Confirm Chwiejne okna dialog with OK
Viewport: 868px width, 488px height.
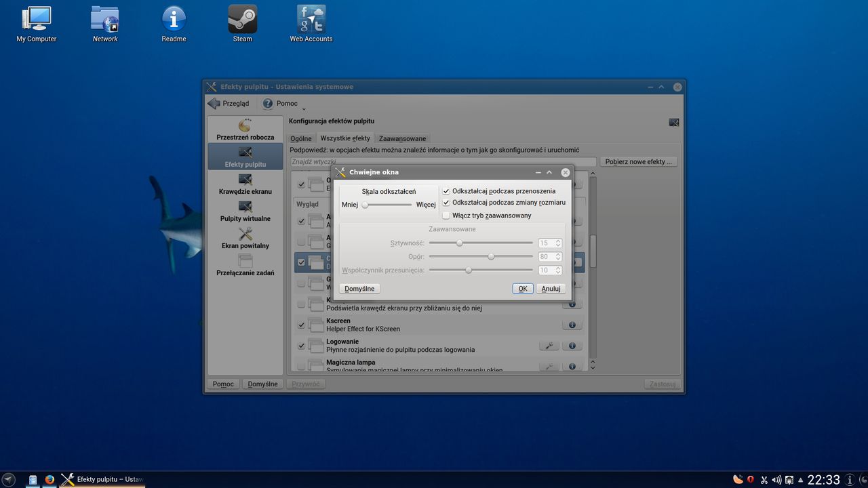click(x=523, y=288)
